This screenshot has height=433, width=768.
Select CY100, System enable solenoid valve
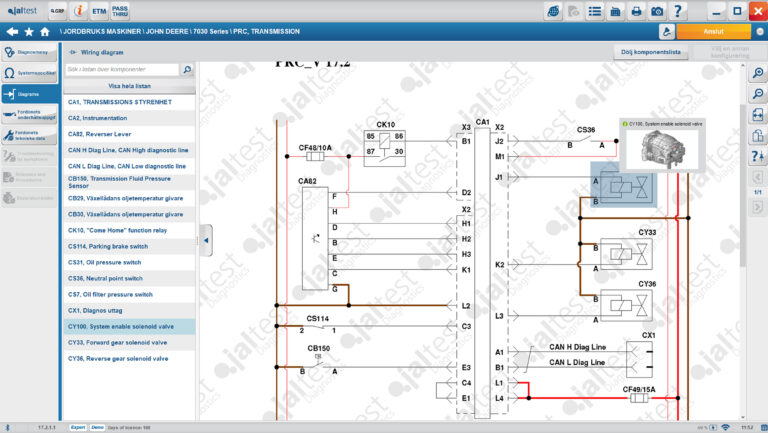(129, 327)
